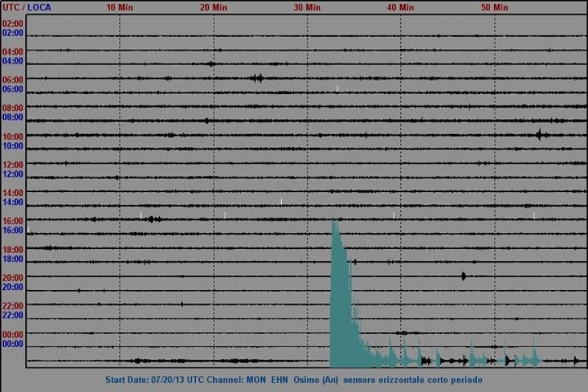Click the blue "LOCA" header label
Screen dimensions: 588x392
pyautogui.click(x=39, y=7)
